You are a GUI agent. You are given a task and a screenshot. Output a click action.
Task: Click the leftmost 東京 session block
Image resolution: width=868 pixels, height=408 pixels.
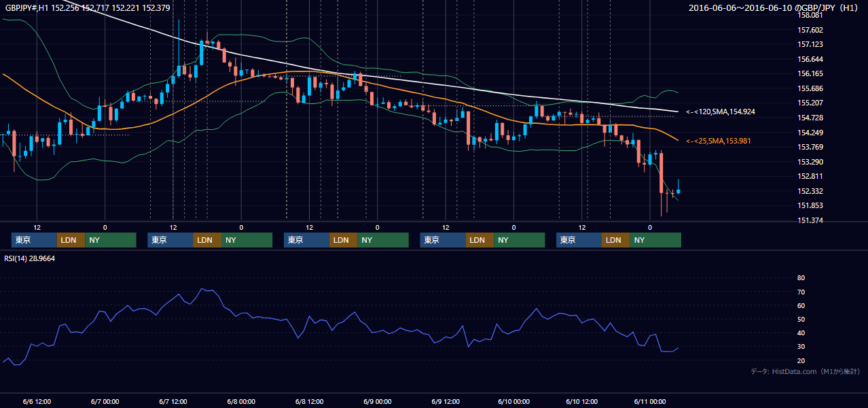pos(34,240)
